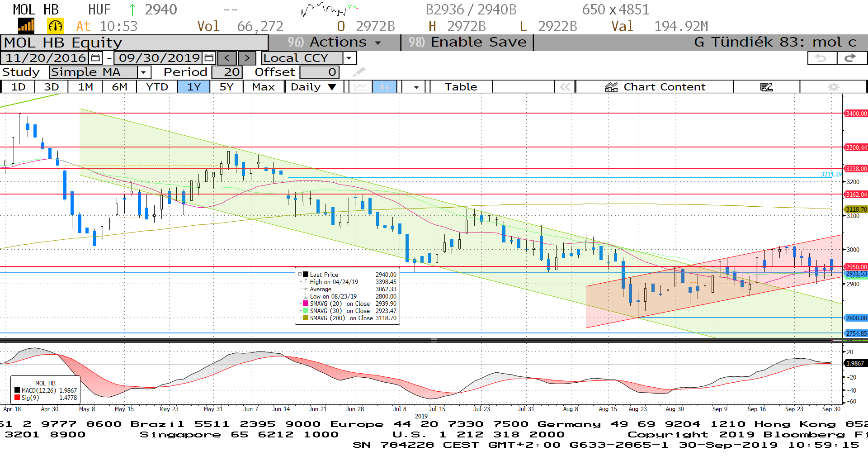The height and width of the screenshot is (470, 868).
Task: Click the 3300.44 price level label
Action: [x=856, y=147]
